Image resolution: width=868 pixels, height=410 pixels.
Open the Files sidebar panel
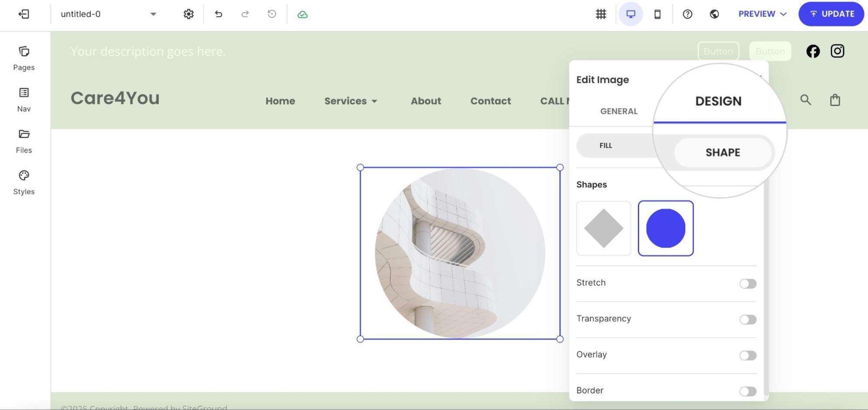point(24,141)
